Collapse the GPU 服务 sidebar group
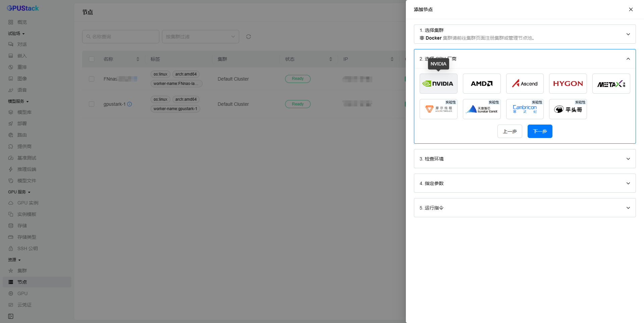The image size is (644, 323). point(19,192)
